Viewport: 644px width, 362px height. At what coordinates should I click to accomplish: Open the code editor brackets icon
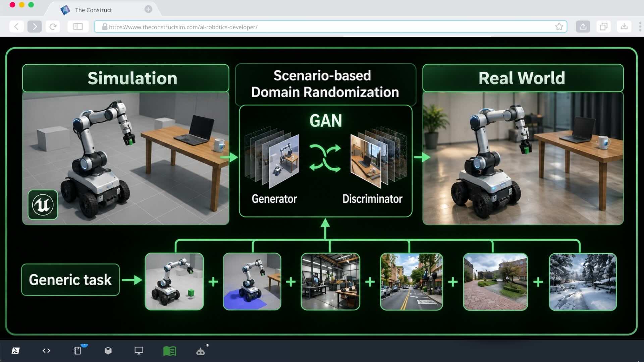(46, 351)
